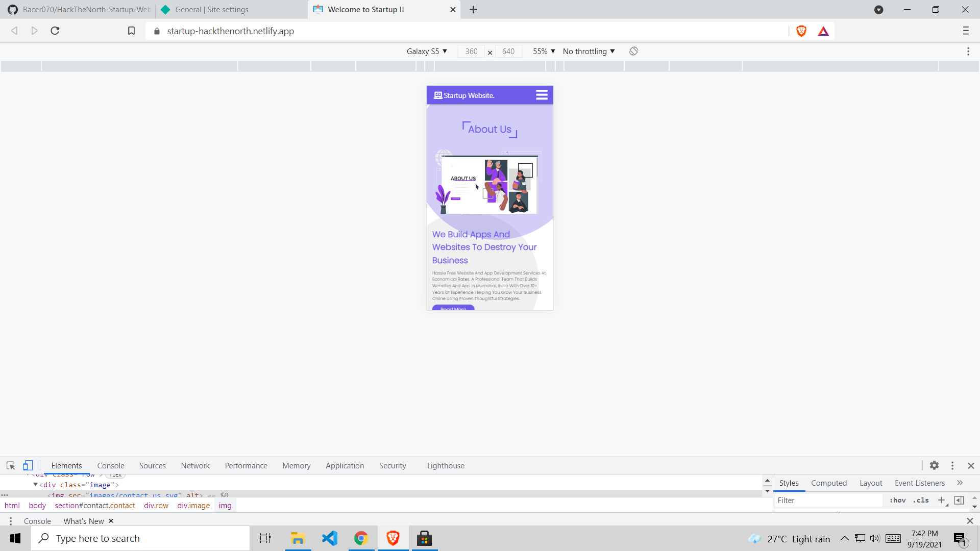Rotate device orientation icon
Screen dimensions: 980x551
click(x=633, y=51)
